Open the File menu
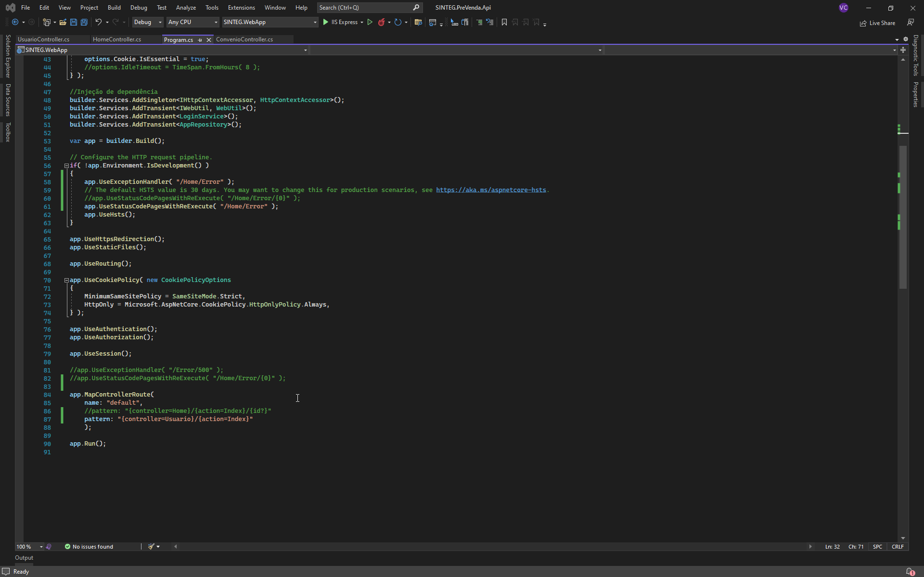The image size is (924, 577). tap(26, 8)
